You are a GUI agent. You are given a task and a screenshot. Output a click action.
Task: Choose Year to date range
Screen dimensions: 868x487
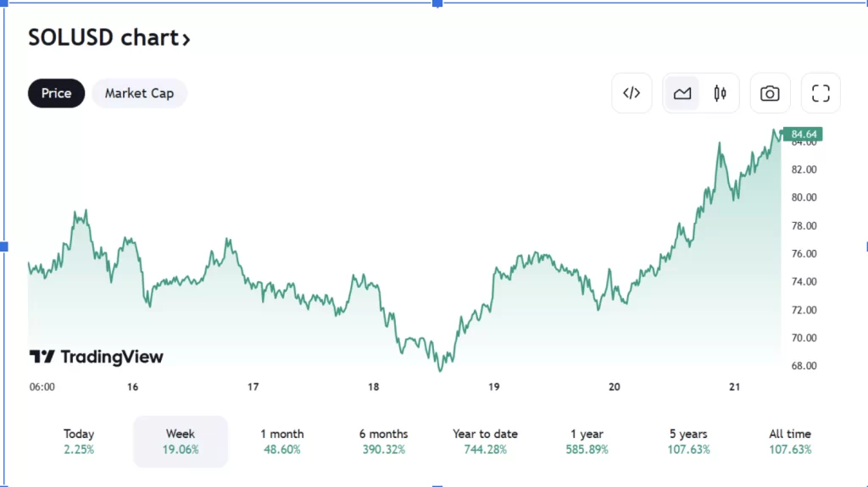485,441
